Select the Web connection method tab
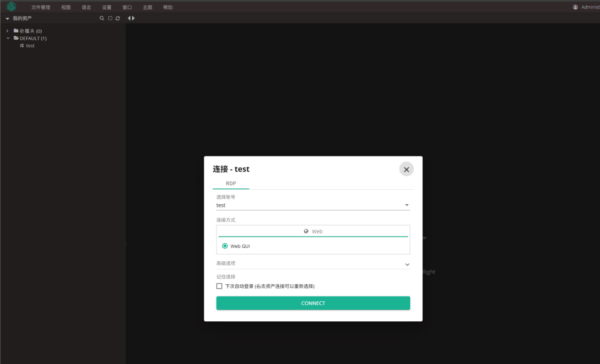 pyautogui.click(x=313, y=231)
